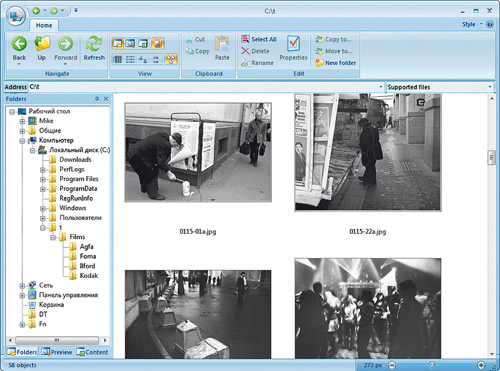Increase thumbnail size with plus button
Image resolution: width=500 pixels, height=371 pixels.
pyautogui.click(x=481, y=365)
